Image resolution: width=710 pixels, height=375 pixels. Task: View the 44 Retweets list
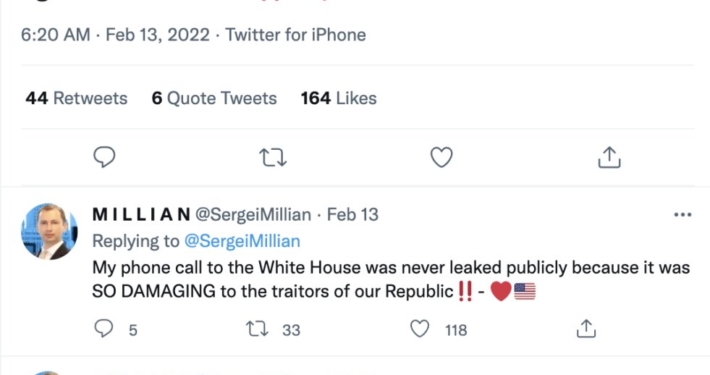pos(77,98)
